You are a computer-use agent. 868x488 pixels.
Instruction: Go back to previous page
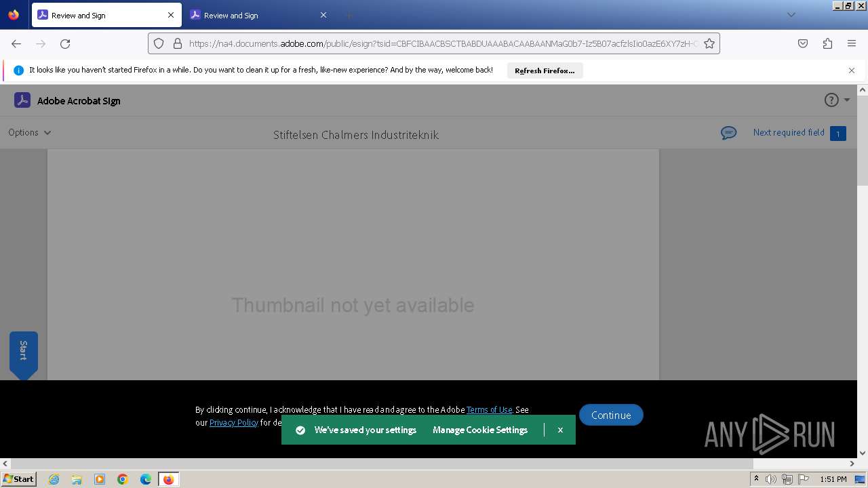[16, 43]
